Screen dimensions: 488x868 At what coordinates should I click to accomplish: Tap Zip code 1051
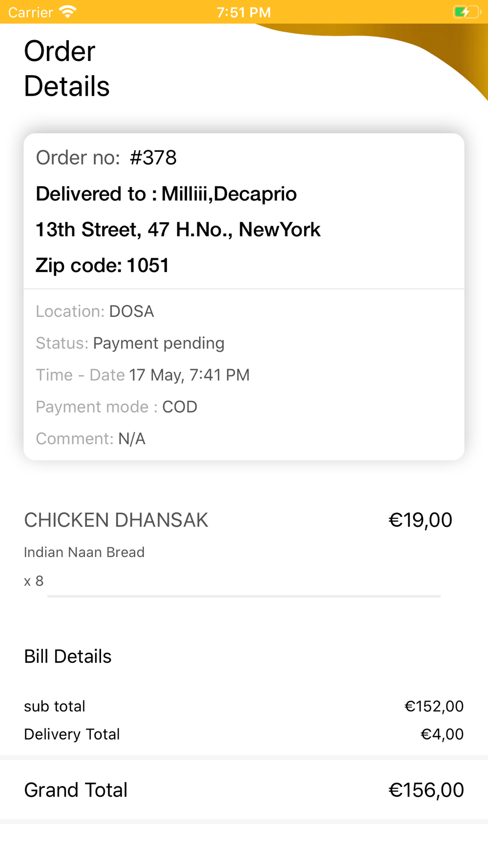[x=102, y=266]
